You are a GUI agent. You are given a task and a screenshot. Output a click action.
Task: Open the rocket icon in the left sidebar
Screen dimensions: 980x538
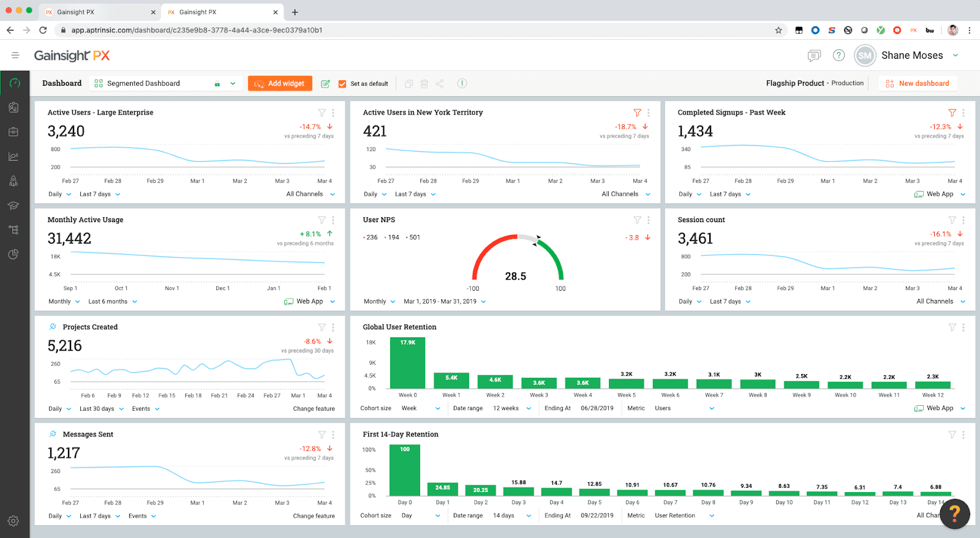coord(13,181)
